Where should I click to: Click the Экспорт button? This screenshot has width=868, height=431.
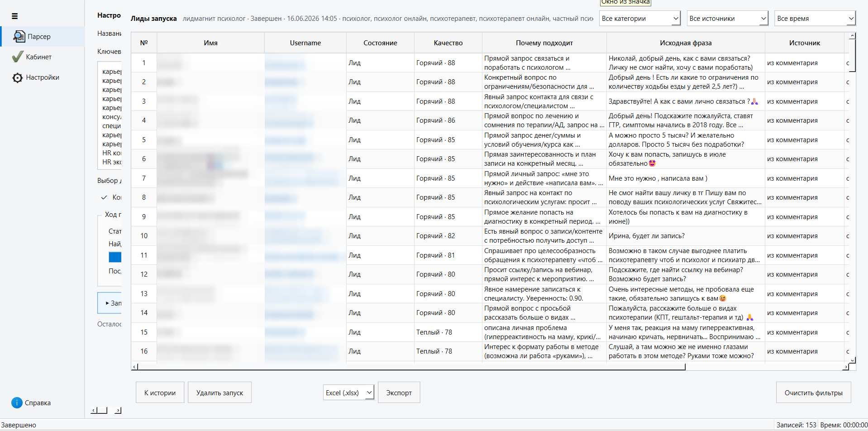point(399,393)
